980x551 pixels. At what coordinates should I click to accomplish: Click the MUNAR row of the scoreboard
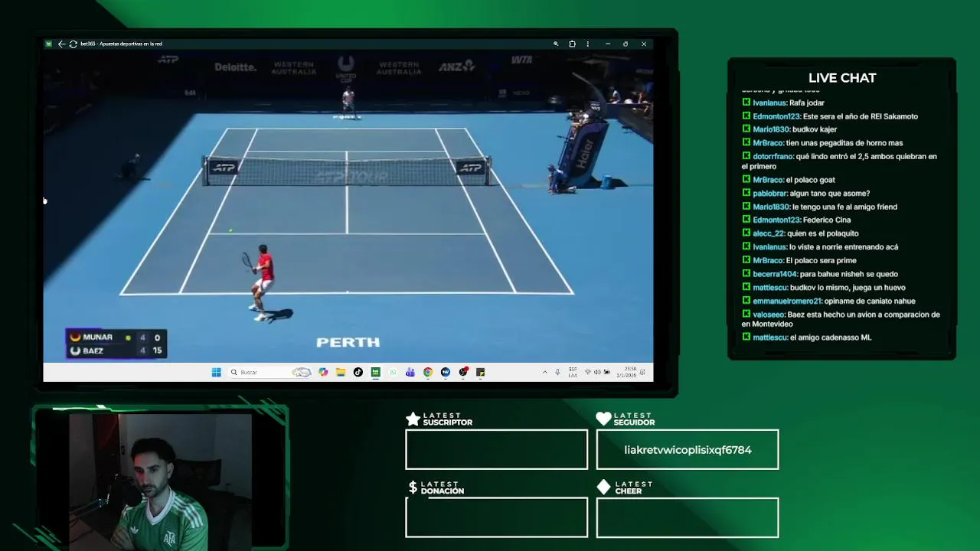pos(116,337)
